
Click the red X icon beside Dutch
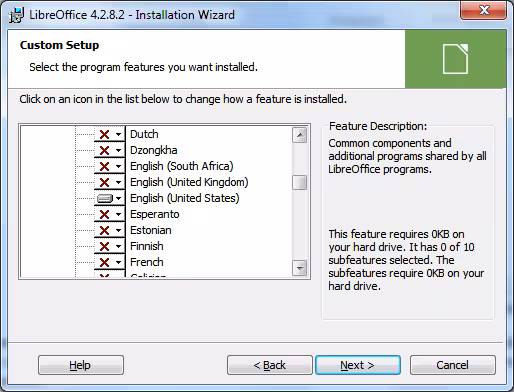pos(104,134)
